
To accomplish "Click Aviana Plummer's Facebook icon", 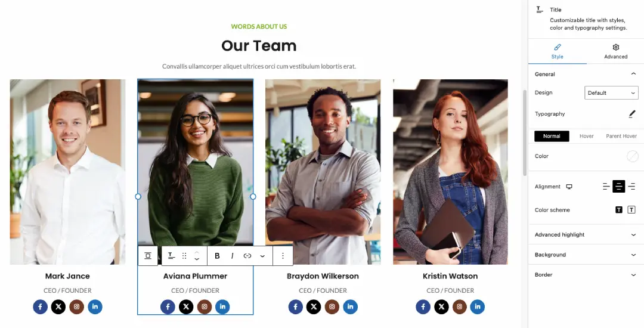I will coord(168,307).
